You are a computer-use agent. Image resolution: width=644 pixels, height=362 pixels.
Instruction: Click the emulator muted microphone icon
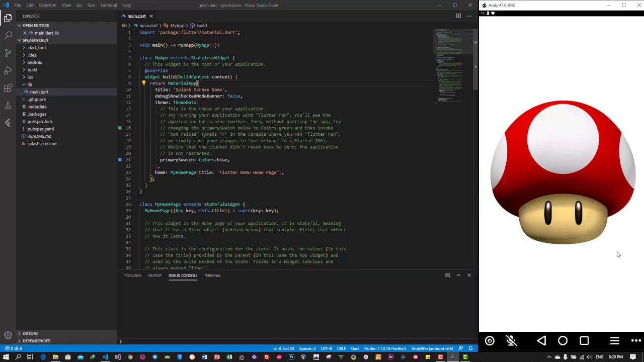[511, 341]
